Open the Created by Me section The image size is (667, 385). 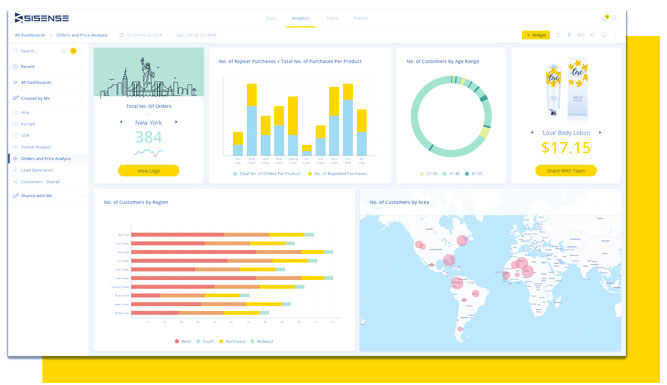[35, 98]
